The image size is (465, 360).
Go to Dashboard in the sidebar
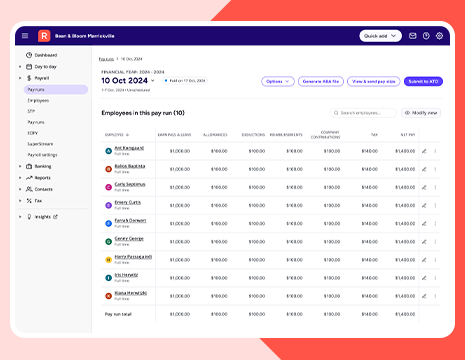(x=46, y=55)
